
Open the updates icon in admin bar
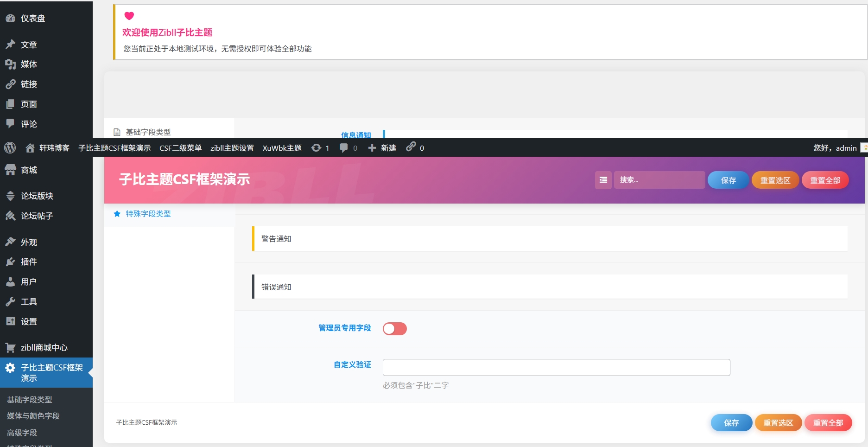[x=316, y=148]
